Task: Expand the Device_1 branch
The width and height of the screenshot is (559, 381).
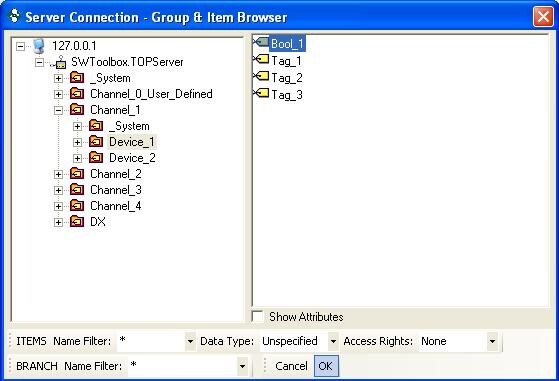Action: 77,143
